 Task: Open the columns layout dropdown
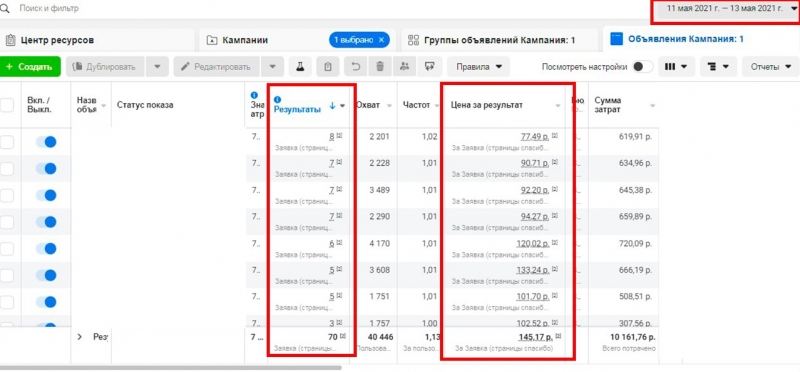[x=677, y=67]
